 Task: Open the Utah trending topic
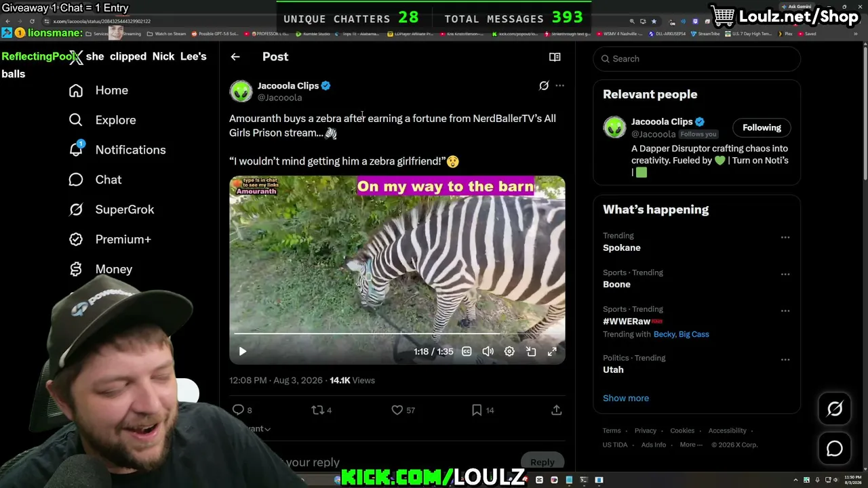click(613, 370)
